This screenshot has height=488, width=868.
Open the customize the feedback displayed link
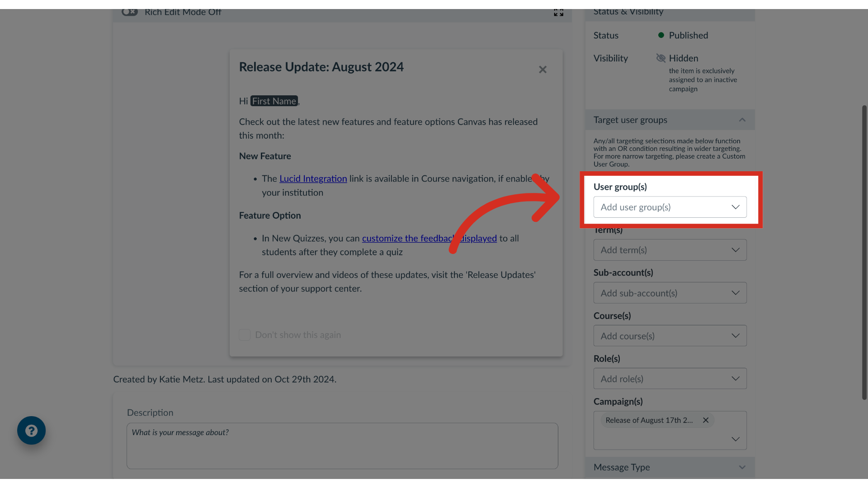pyautogui.click(x=429, y=238)
